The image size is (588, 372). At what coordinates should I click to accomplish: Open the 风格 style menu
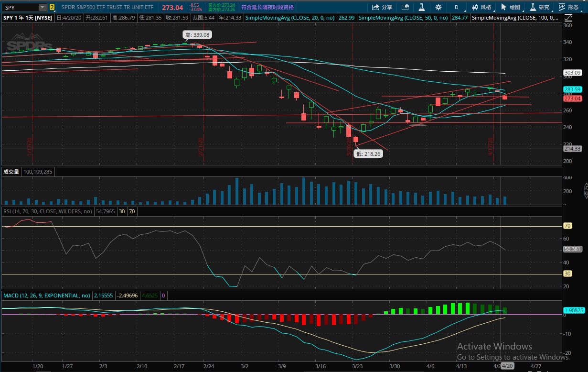point(481,7)
